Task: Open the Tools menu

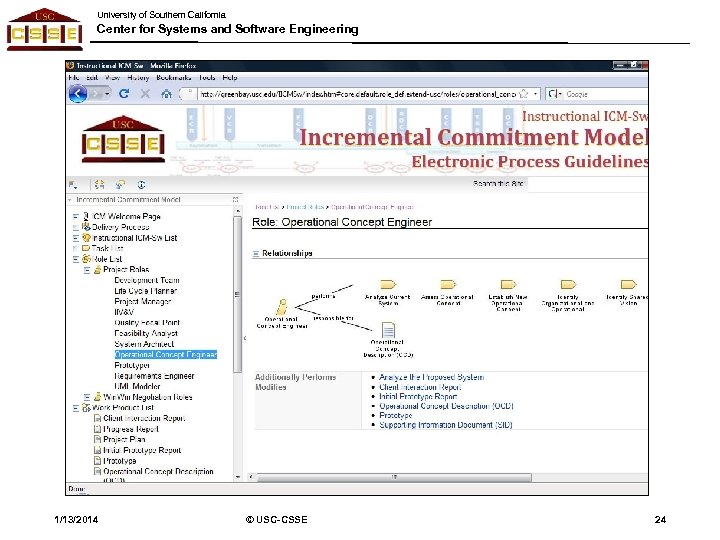Action: point(207,78)
